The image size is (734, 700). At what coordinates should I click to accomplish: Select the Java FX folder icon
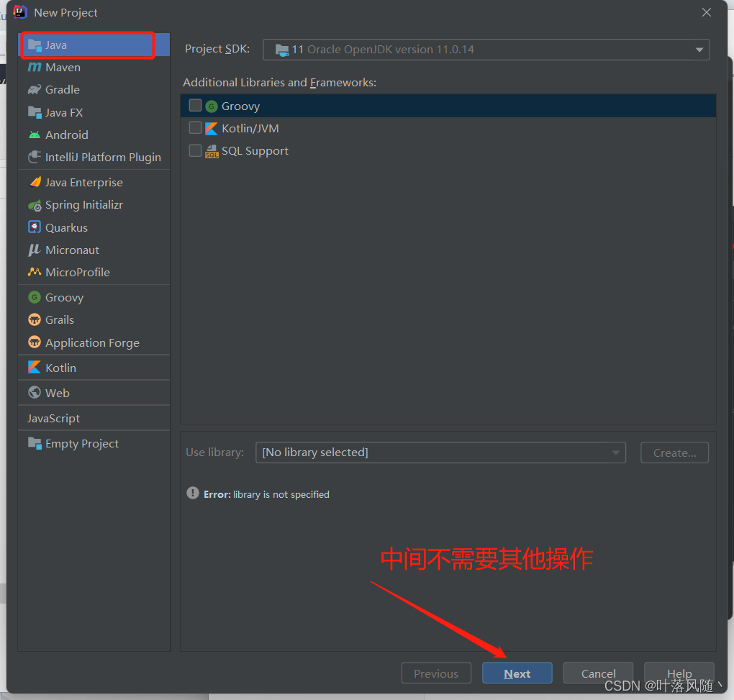click(35, 112)
